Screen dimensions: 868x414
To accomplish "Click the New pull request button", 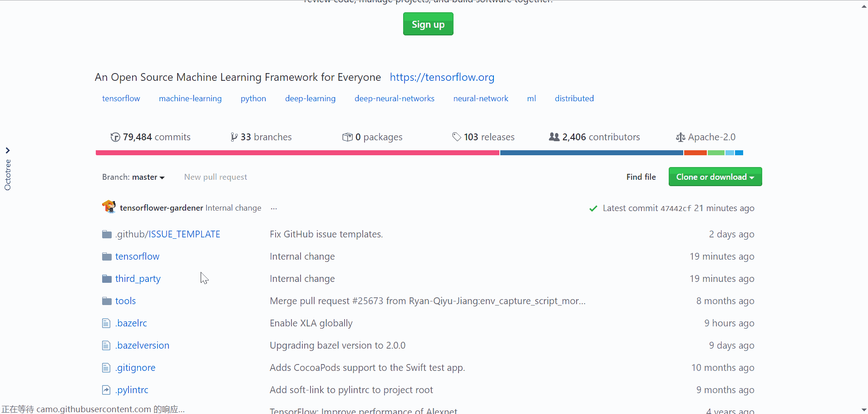I will coord(216,177).
